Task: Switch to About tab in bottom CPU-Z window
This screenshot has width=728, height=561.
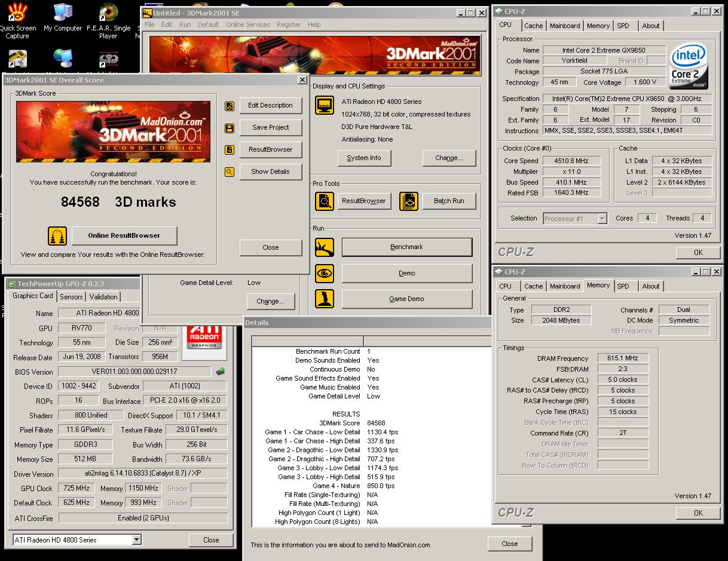Action: click(x=651, y=286)
